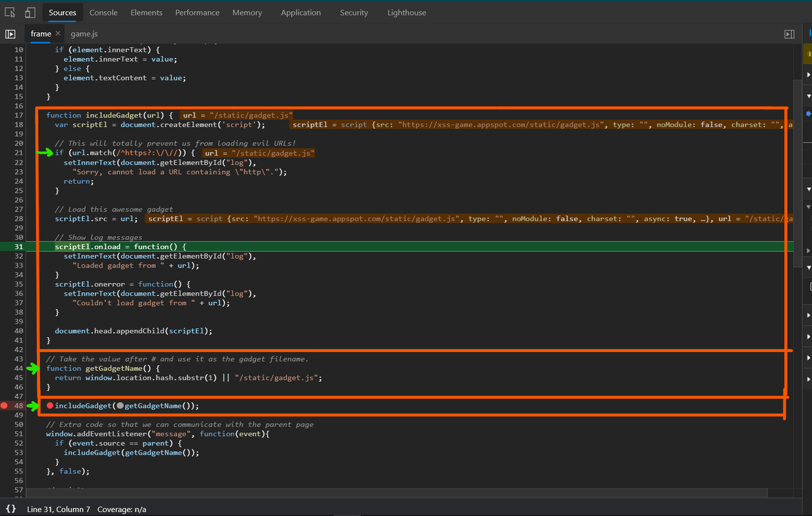
Task: Click the comment 'Extra code so that we can communicate'
Action: (x=179, y=424)
